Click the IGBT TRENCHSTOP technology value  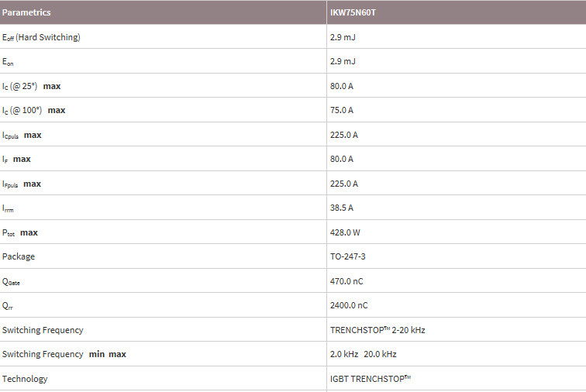371,379
